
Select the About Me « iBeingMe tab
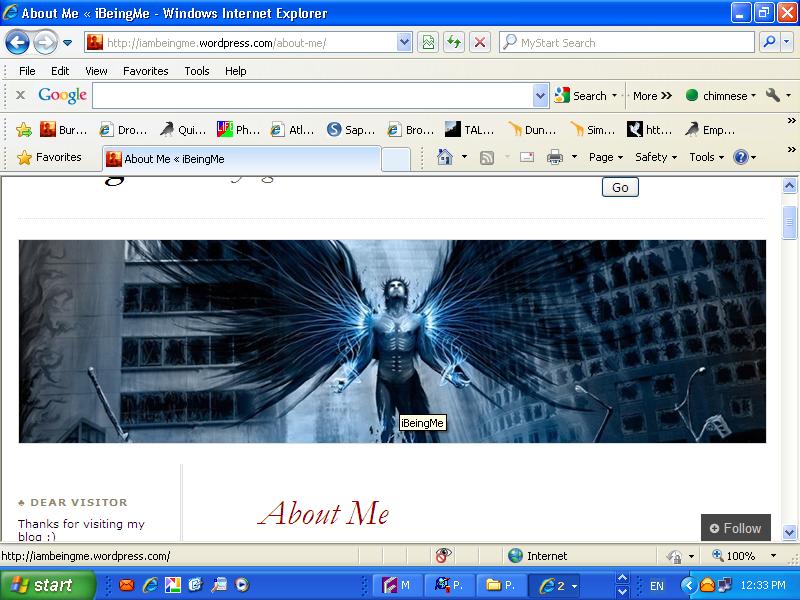tap(241, 159)
